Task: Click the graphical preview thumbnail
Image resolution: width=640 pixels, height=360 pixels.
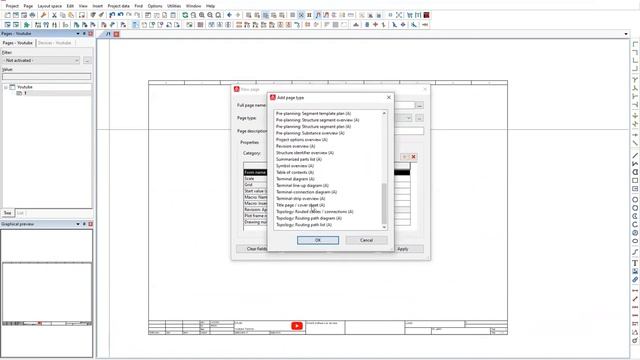Action: point(47,293)
